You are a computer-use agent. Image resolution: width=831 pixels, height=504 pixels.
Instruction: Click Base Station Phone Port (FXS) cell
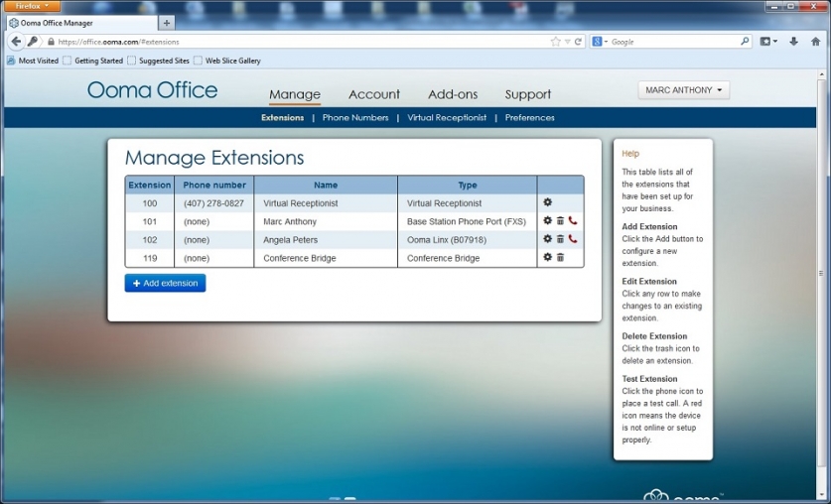point(467,221)
